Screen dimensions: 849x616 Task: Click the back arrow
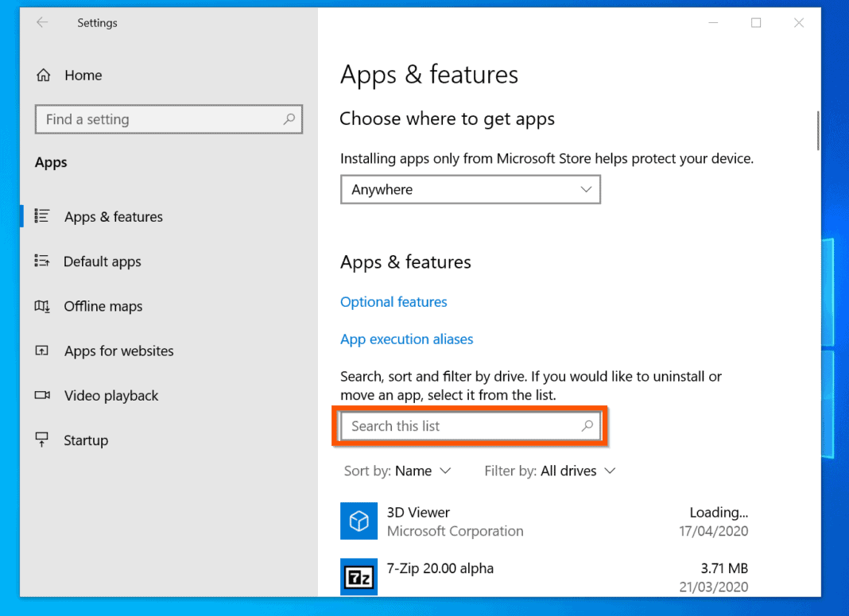[x=41, y=23]
